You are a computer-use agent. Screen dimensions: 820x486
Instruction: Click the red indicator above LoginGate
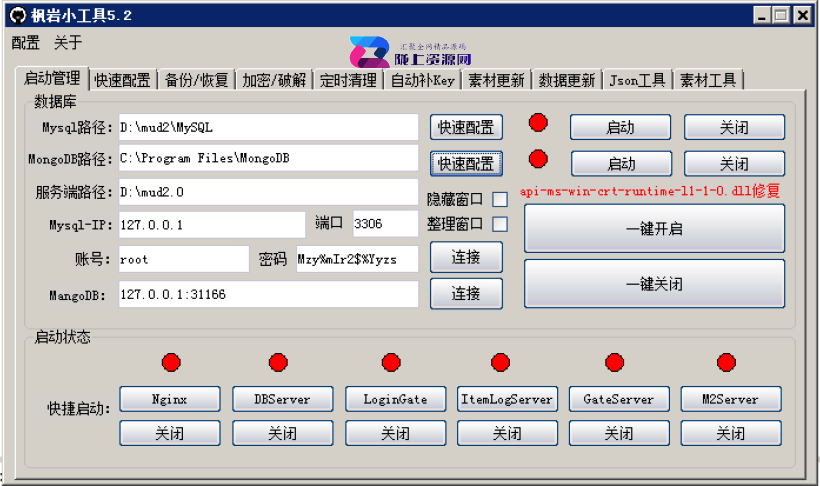click(391, 362)
